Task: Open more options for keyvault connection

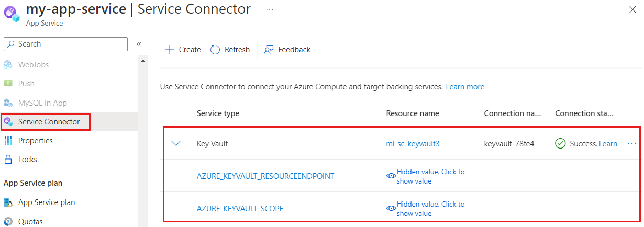Action: pyautogui.click(x=631, y=143)
